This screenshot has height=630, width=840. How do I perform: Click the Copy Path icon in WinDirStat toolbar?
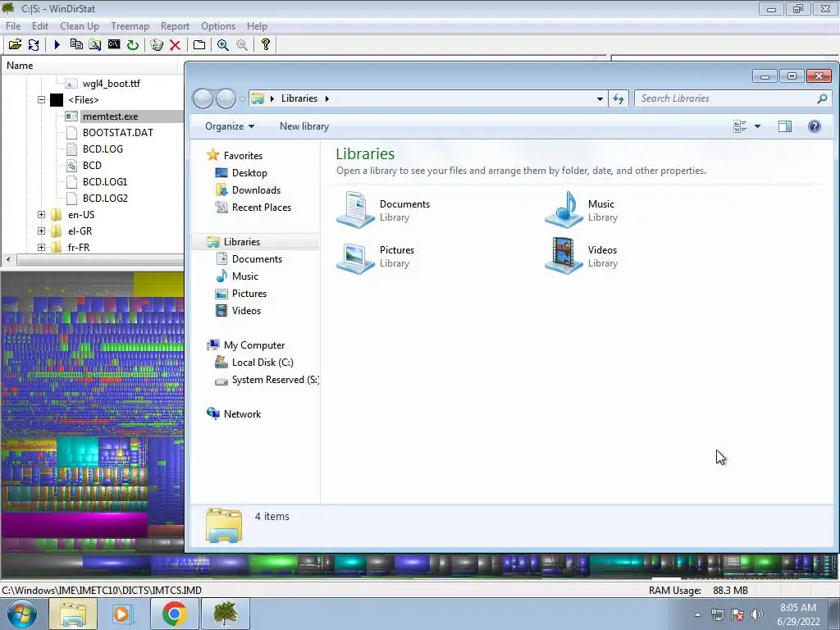click(76, 45)
